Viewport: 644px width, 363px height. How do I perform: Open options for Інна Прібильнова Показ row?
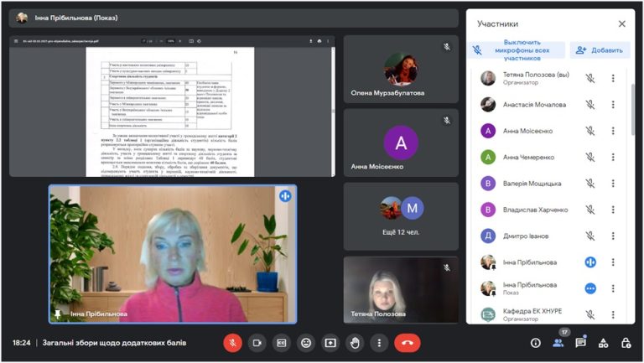pos(613,288)
